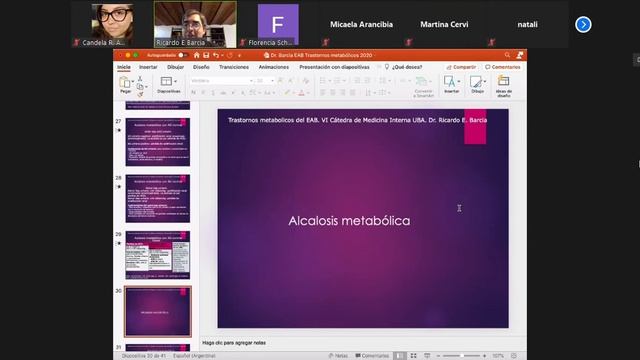Show next Zoom participants with blue arrow
Viewport: 640px width, 360px height.
point(583,24)
